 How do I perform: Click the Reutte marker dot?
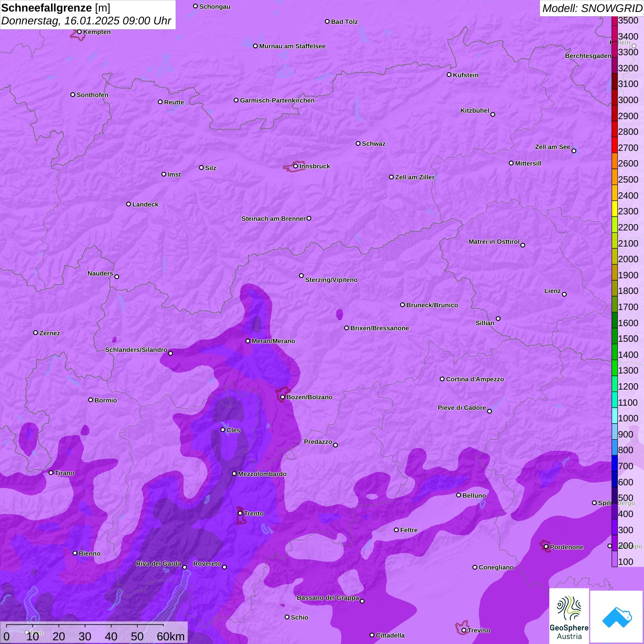point(160,102)
